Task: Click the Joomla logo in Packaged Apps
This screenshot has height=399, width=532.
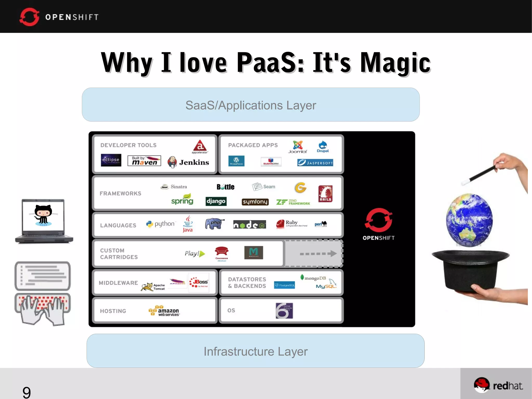Action: click(x=298, y=147)
